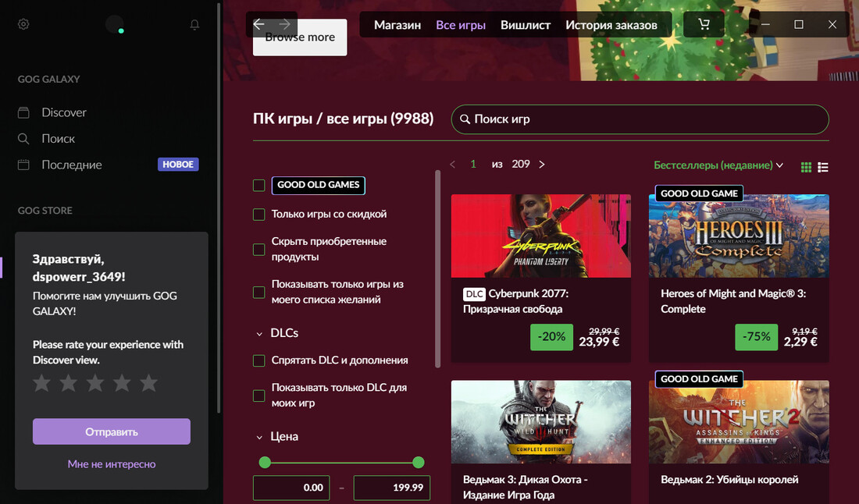Open the Бестселлеры (недавние) sort dropdown
The height and width of the screenshot is (504, 859).
tap(718, 165)
